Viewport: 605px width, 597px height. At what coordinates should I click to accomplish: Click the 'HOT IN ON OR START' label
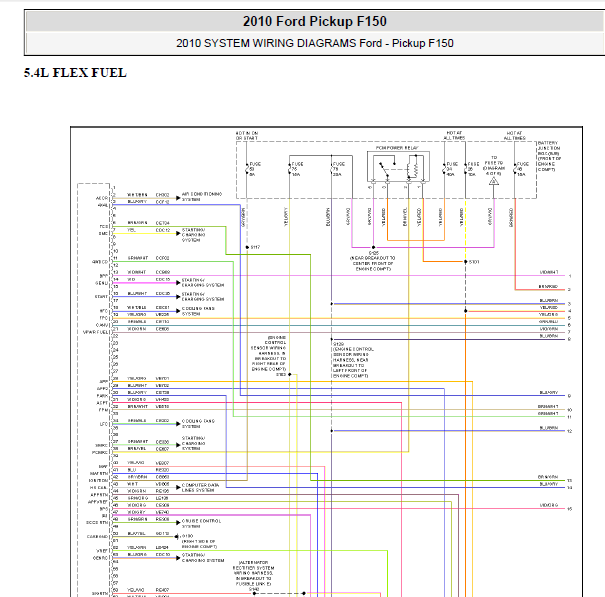point(247,135)
